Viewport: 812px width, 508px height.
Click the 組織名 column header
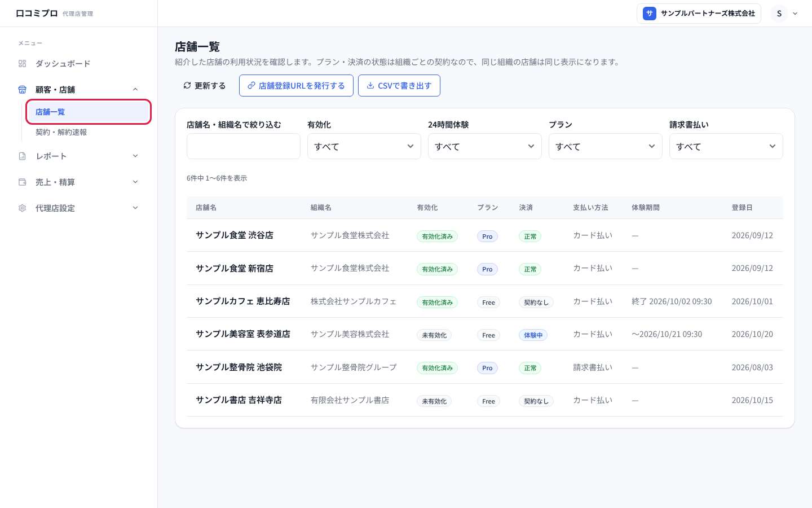pos(321,208)
